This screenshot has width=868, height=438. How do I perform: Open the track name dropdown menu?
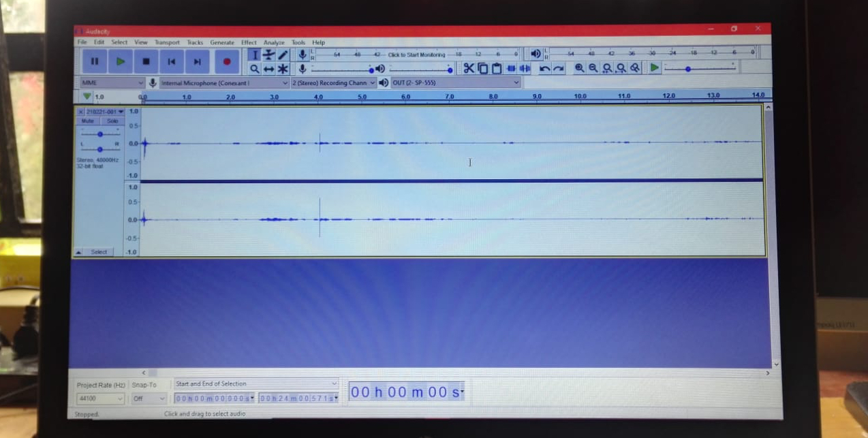pyautogui.click(x=105, y=112)
